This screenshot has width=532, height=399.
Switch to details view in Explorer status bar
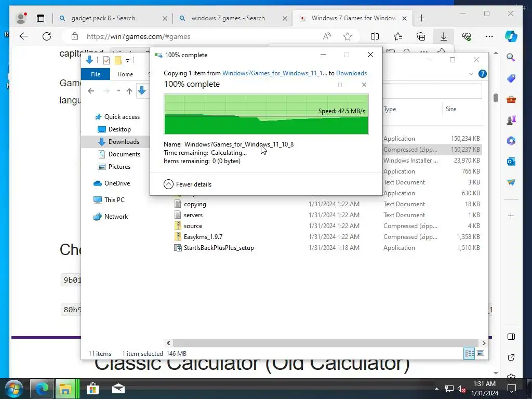click(x=470, y=353)
